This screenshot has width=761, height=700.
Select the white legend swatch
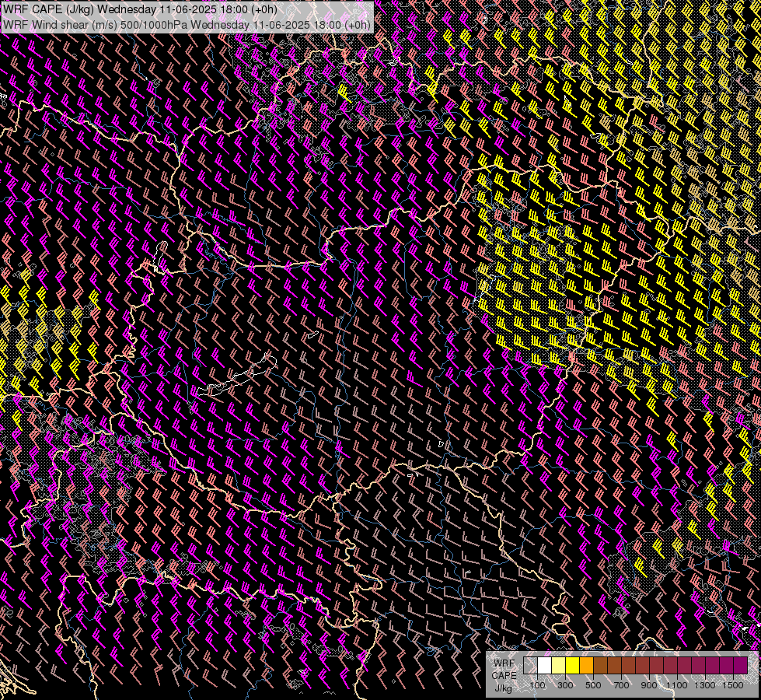545,666
